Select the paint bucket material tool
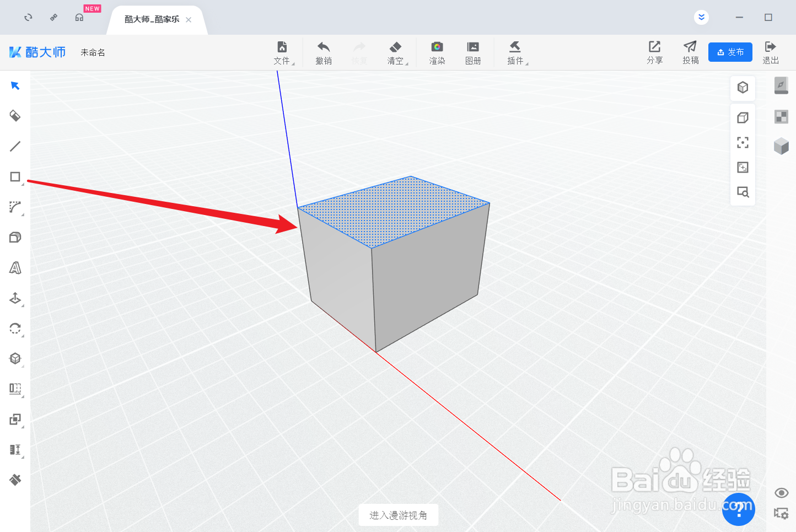Screen dimensions: 796x532 [x=15, y=116]
